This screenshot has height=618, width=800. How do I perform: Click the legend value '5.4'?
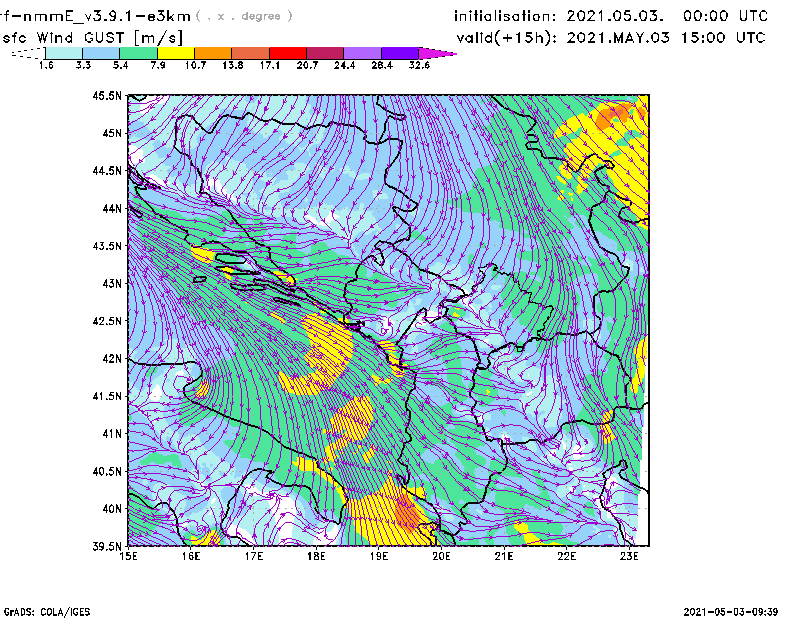pos(120,65)
